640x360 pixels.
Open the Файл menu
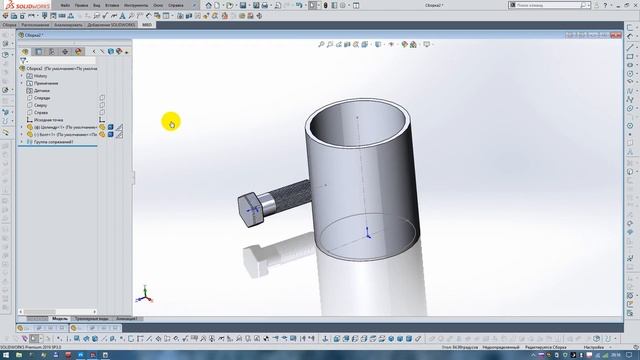[x=65, y=5]
